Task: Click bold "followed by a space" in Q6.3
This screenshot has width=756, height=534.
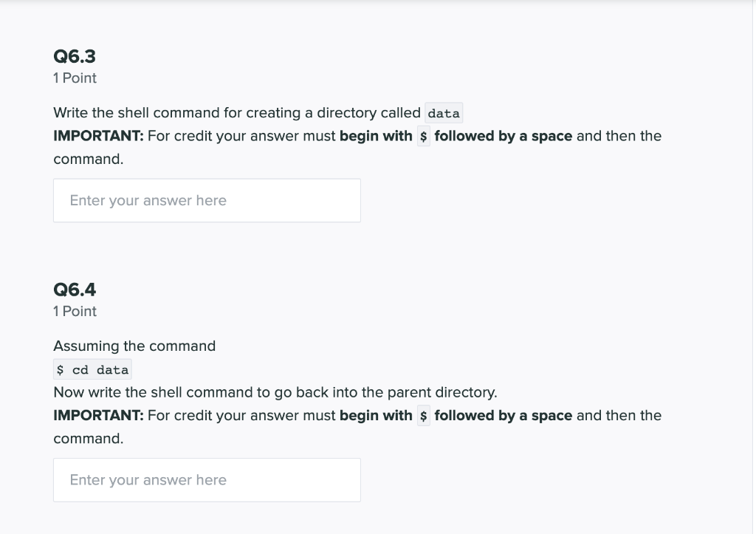Action: click(504, 136)
